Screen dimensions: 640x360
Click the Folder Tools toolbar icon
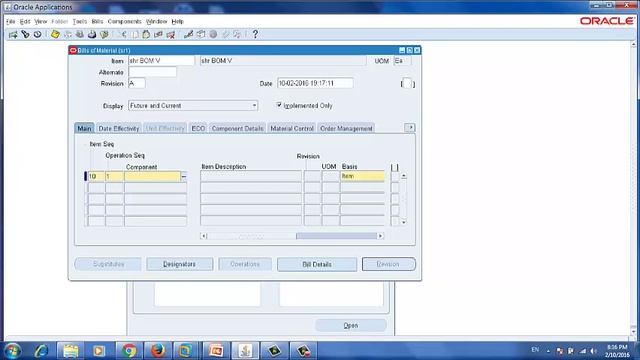pyautogui.click(x=237, y=34)
